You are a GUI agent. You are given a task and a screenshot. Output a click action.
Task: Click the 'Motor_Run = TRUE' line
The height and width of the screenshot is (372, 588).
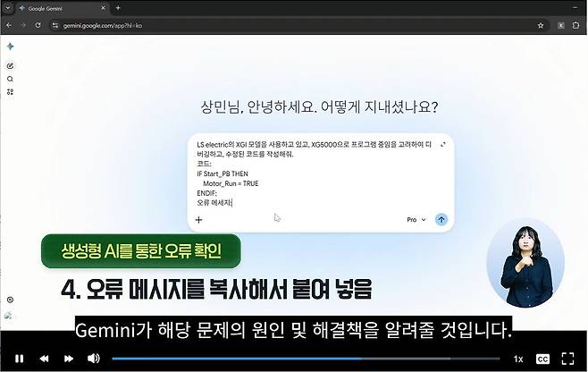pyautogui.click(x=231, y=183)
